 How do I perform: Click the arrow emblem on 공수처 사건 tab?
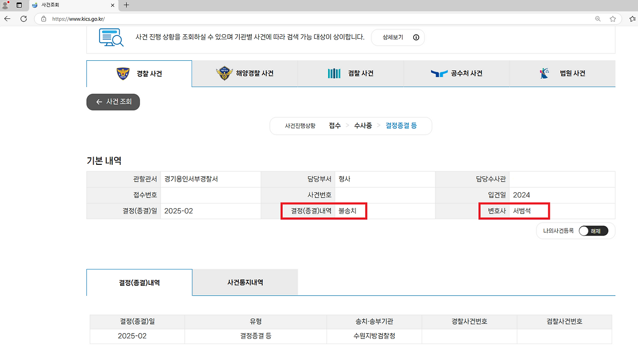(440, 73)
